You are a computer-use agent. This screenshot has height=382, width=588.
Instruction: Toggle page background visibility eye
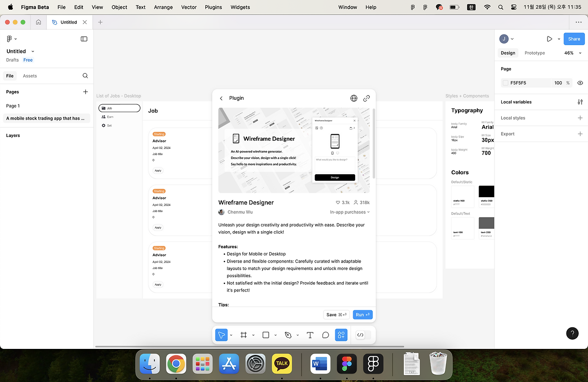click(x=580, y=83)
